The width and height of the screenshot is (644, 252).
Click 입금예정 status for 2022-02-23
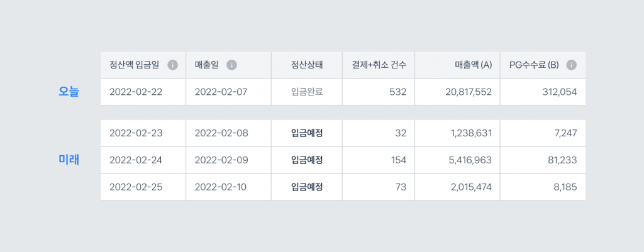click(x=307, y=133)
